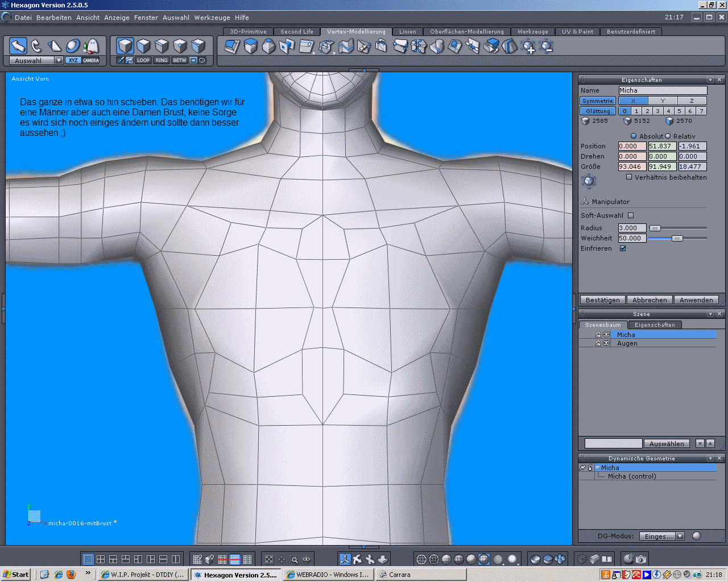Activate CAMERA manipulator mode
This screenshot has width=728, height=582.
[91, 60]
